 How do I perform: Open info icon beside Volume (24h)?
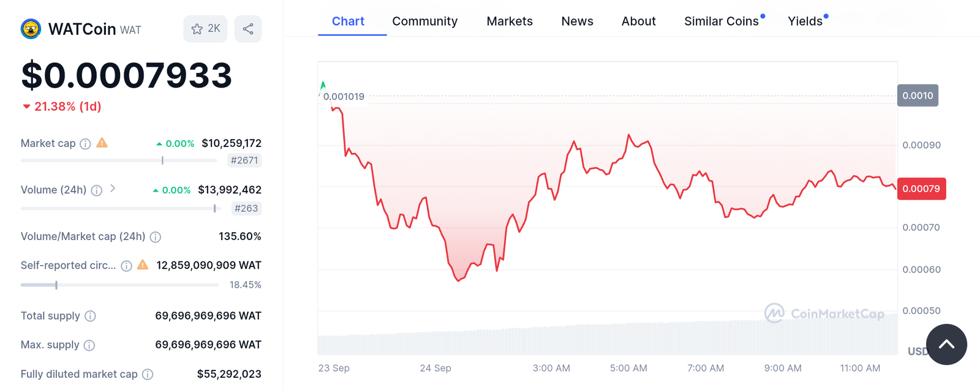pyautogui.click(x=97, y=190)
